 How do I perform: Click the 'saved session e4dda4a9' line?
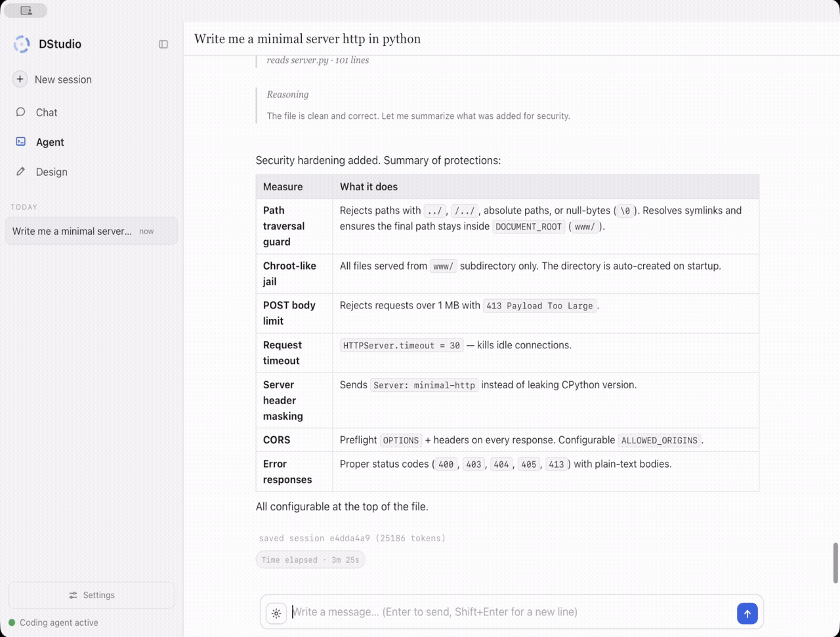352,538
